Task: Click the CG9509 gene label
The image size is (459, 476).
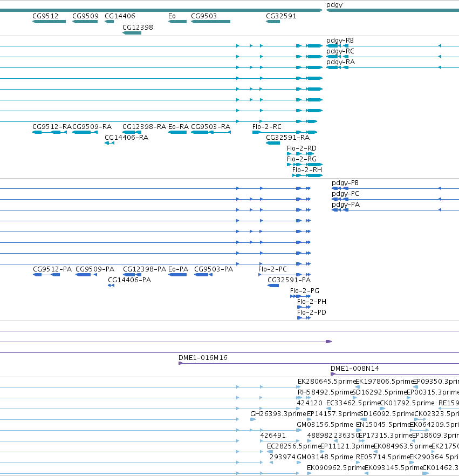Action: pos(85,16)
